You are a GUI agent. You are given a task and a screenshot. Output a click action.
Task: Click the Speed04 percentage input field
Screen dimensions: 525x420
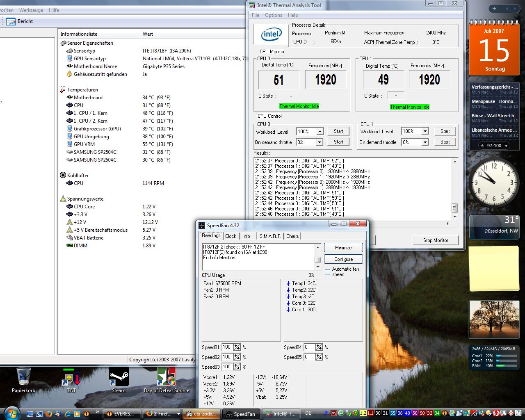309,347
